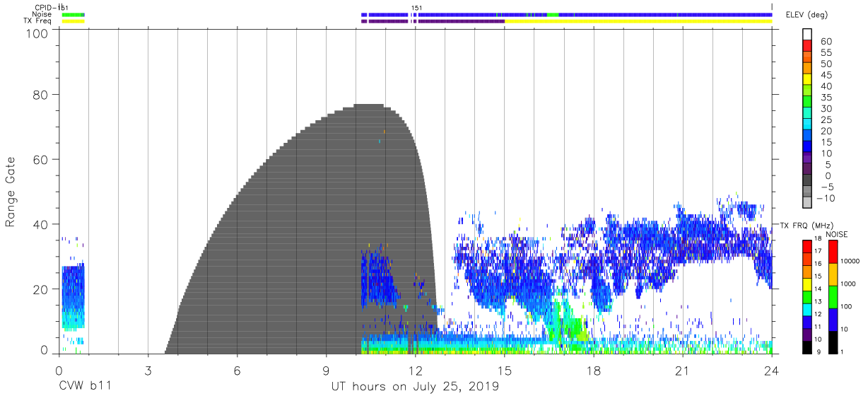This screenshot has height=401, width=868.
Task: Click the '20' range gate axis label
Action: 42,289
